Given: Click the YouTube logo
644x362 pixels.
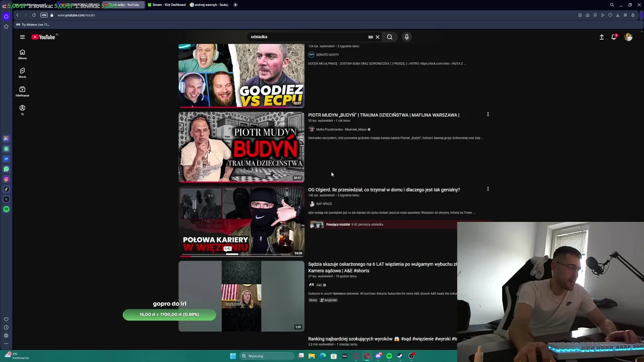Looking at the screenshot, I should click(x=43, y=37).
